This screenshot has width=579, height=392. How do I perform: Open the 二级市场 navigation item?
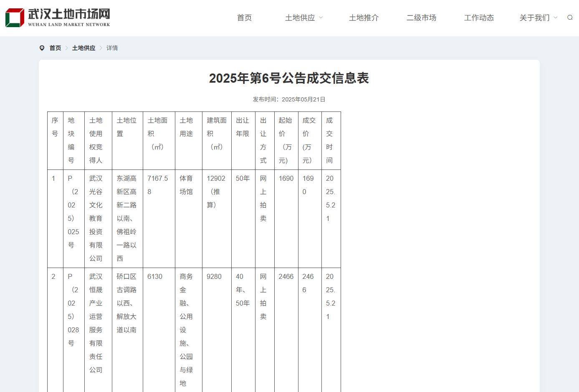pos(421,18)
